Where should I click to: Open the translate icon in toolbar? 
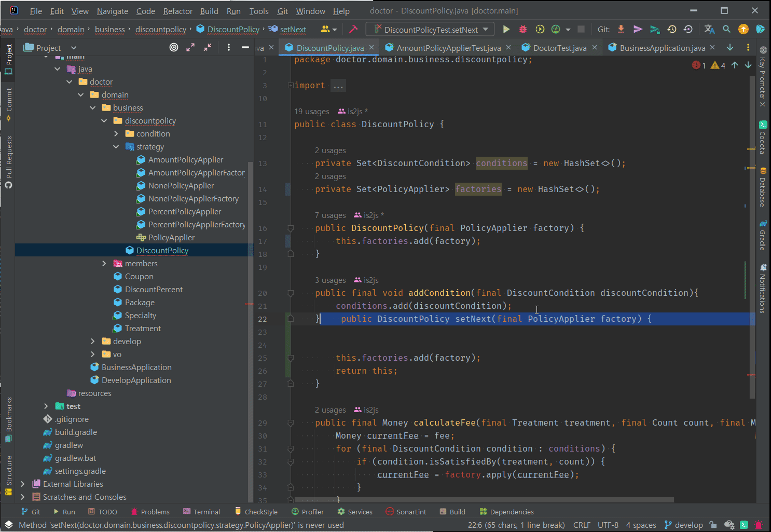(x=709, y=30)
